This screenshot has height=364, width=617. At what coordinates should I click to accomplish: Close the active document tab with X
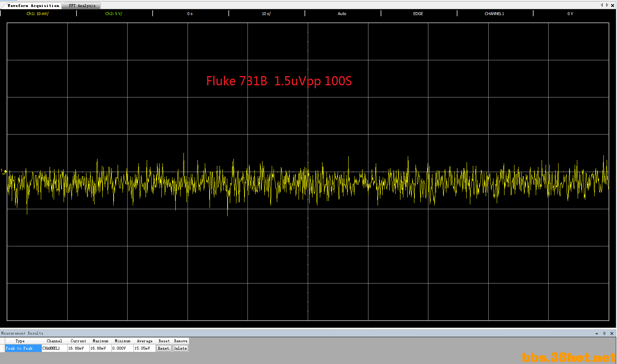[x=612, y=5]
